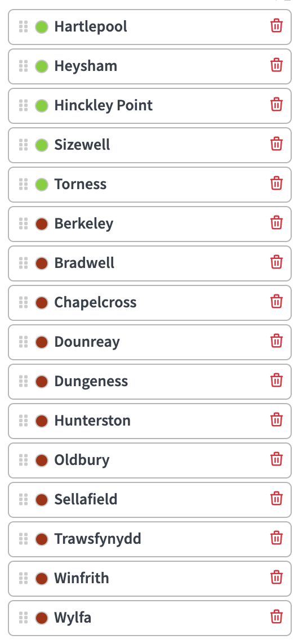The image size is (303, 644).
Task: Click the drag handle icon for Torness
Action: tap(24, 184)
